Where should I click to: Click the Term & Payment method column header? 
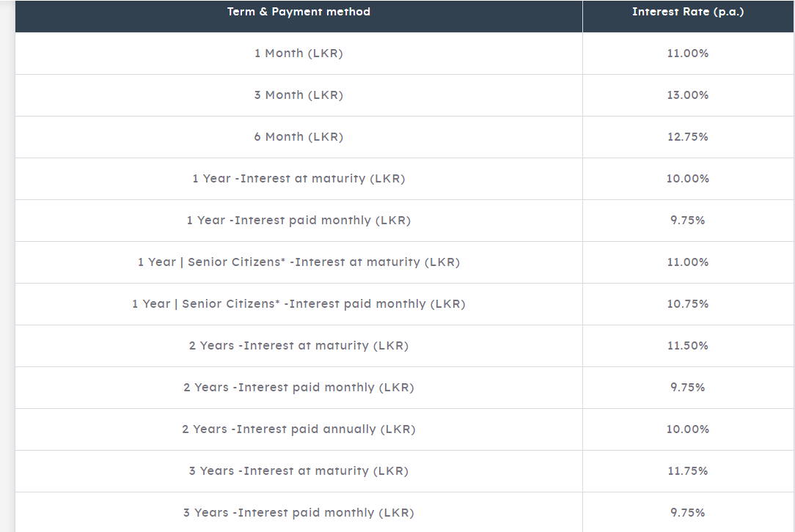pos(298,12)
